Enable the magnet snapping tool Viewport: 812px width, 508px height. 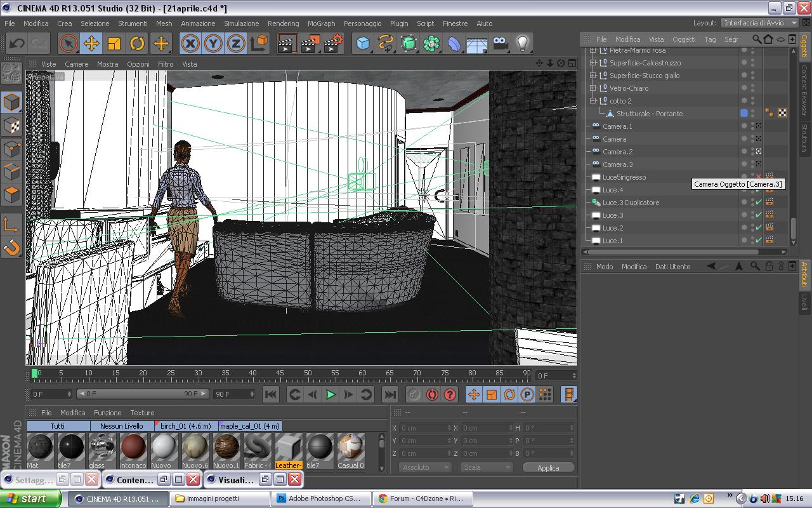tap(11, 248)
